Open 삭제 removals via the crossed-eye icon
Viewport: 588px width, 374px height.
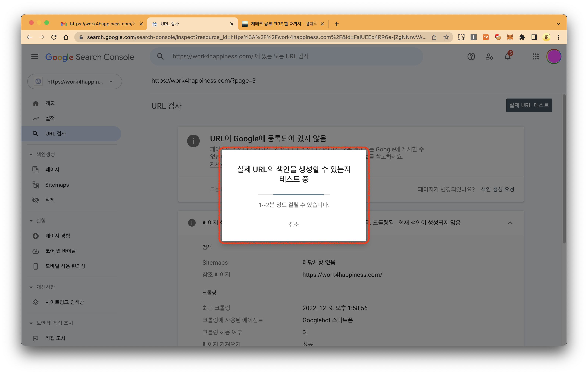pos(36,200)
